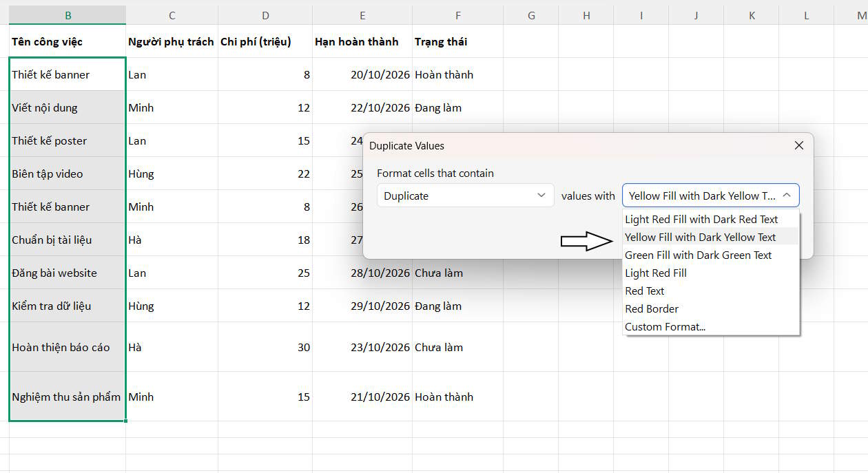Click the cost cell showing 30
The height and width of the screenshot is (473, 868).
pyautogui.click(x=265, y=347)
